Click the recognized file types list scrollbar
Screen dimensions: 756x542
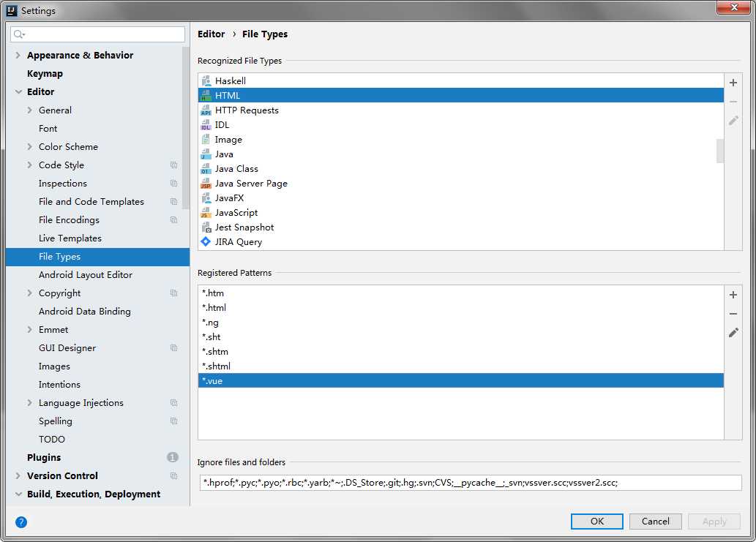point(719,151)
